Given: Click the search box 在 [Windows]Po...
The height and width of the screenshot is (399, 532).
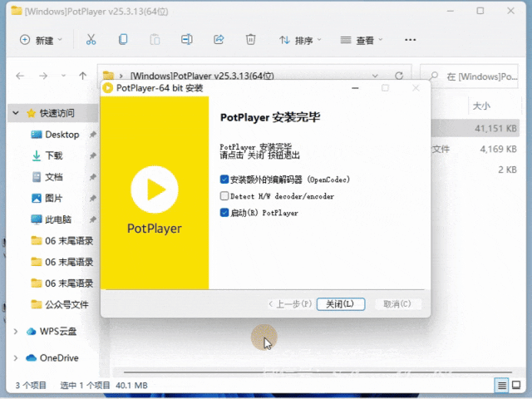Looking at the screenshot, I should click(x=469, y=76).
